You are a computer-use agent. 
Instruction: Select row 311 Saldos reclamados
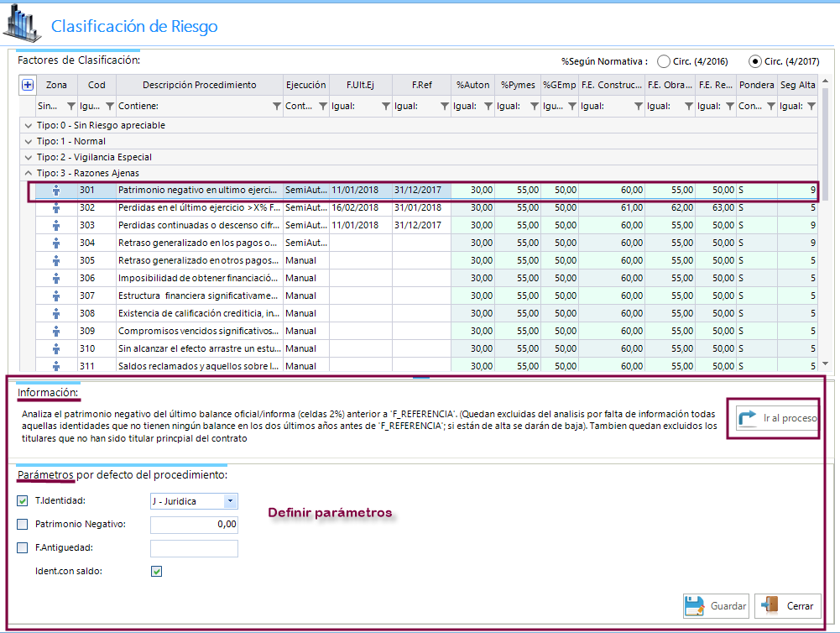[x=426, y=365]
